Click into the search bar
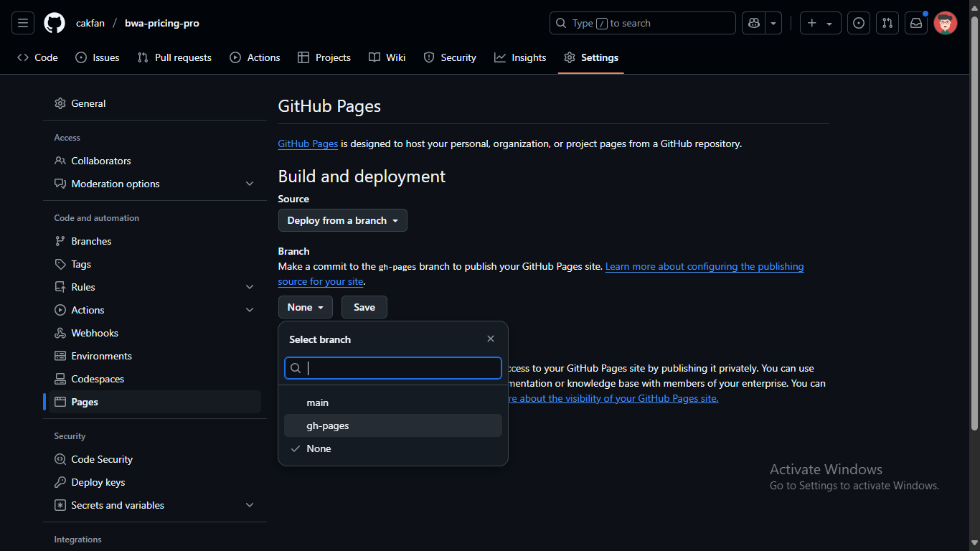This screenshot has height=551, width=980. [x=642, y=23]
